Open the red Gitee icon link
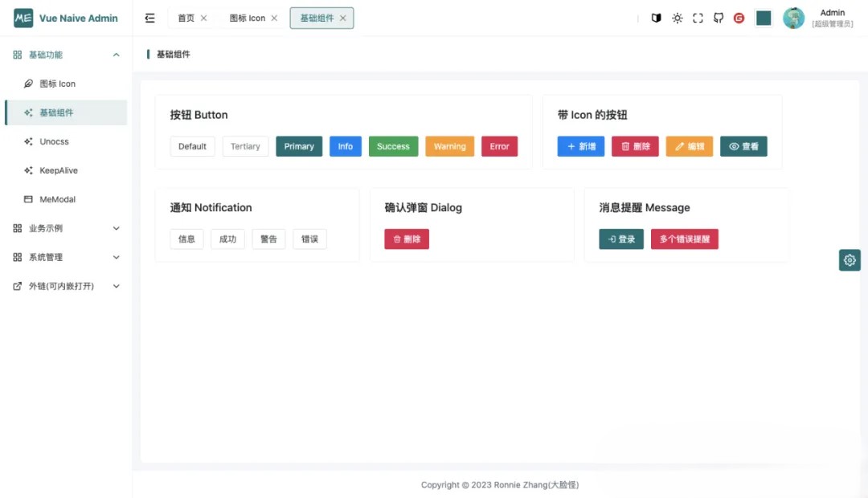The width and height of the screenshot is (868, 498). [x=739, y=18]
